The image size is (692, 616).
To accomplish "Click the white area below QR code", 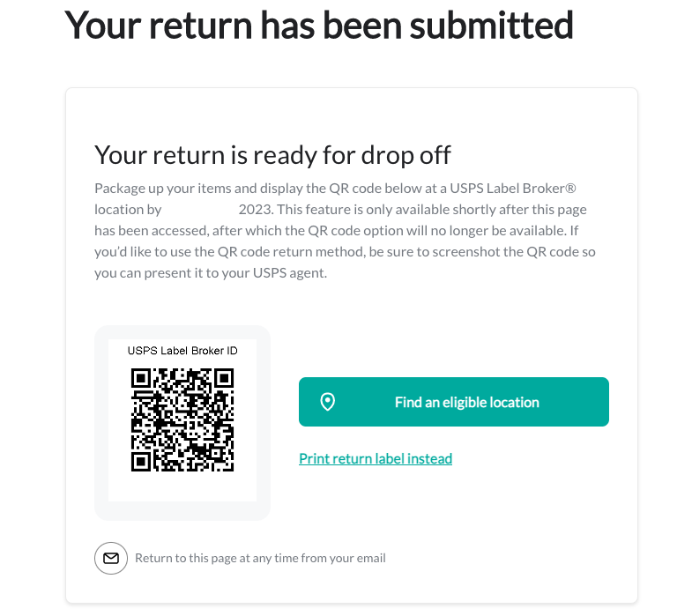I will coord(182,489).
